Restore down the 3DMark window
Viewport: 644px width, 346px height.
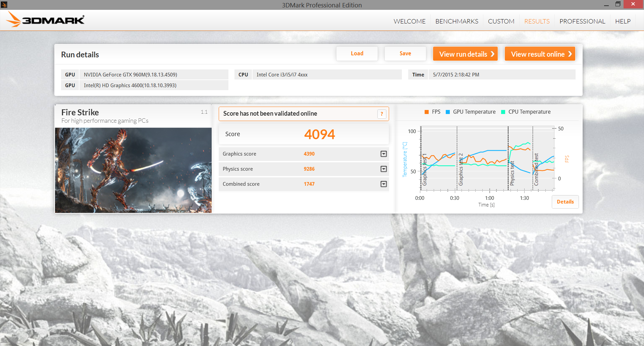[618, 4]
